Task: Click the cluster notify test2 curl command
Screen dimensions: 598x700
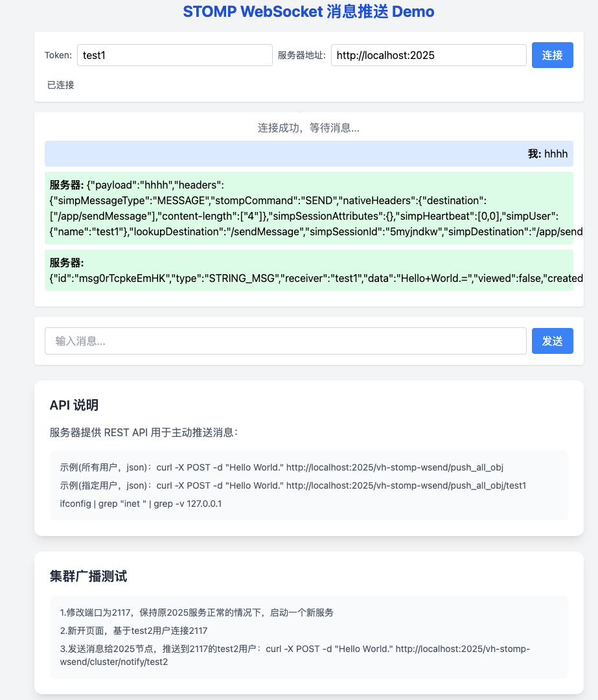Action: 295,655
